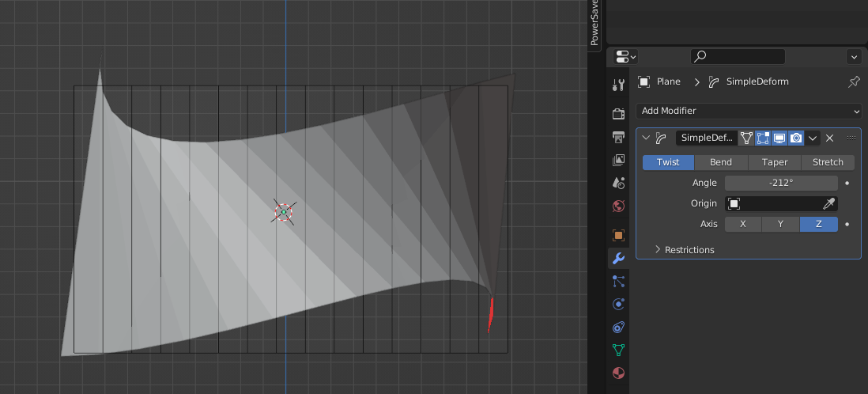Open the Render properties tab
The width and height of the screenshot is (868, 394).
click(x=619, y=114)
